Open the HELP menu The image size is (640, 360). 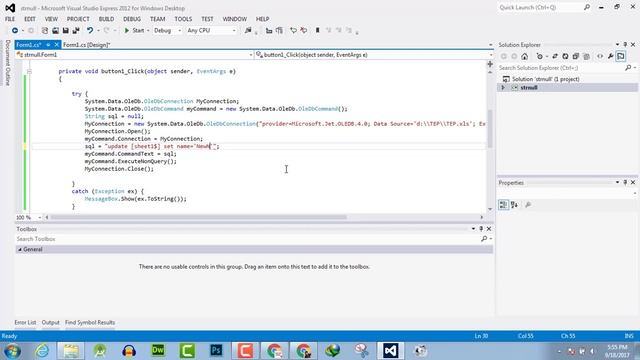tap(262, 19)
